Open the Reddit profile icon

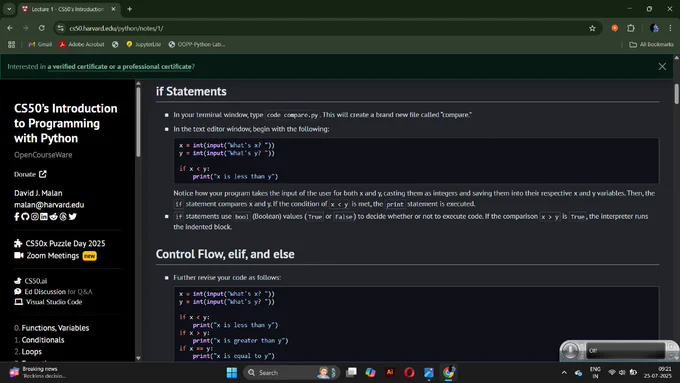(x=53, y=216)
